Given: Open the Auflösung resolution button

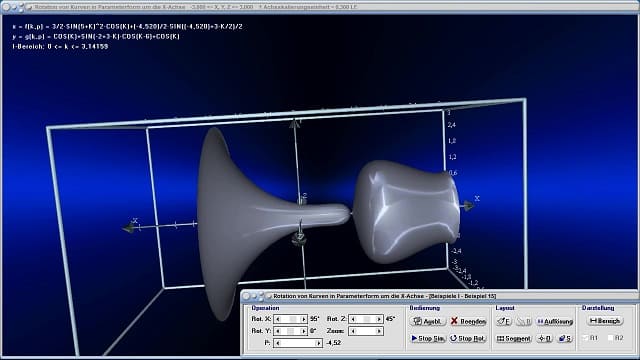Looking at the screenshot, I should (x=555, y=321).
